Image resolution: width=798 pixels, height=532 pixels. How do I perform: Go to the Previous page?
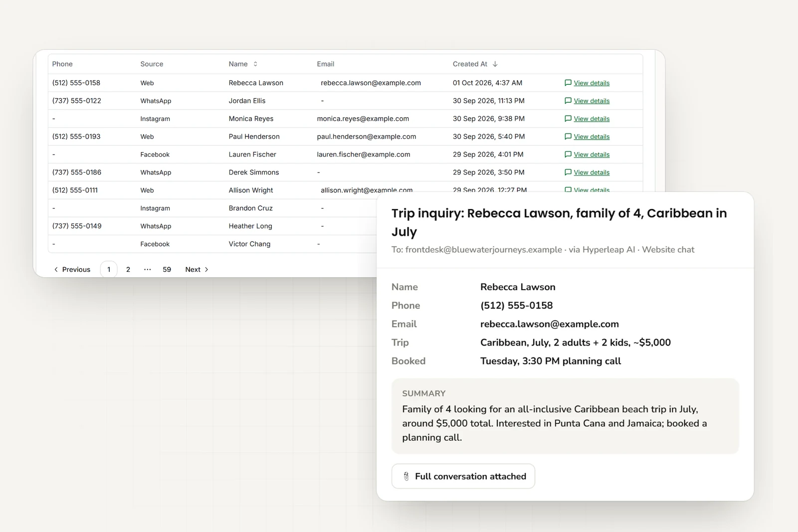[72, 269]
